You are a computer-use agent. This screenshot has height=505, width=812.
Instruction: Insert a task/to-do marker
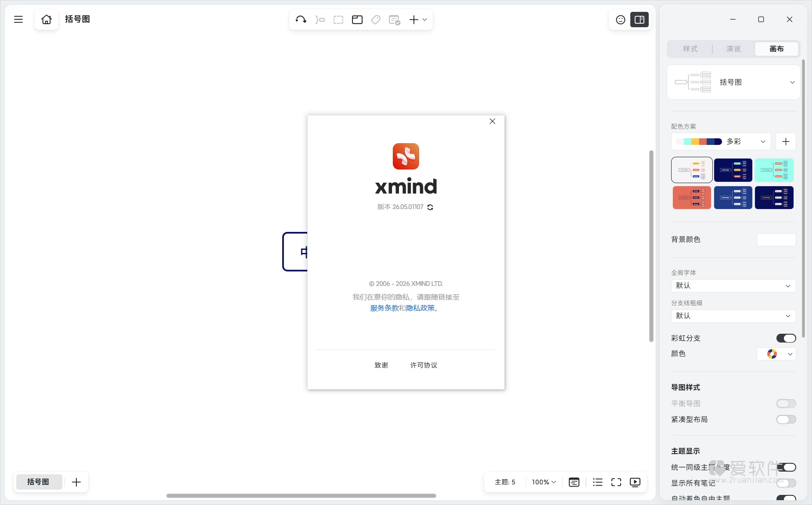point(395,19)
